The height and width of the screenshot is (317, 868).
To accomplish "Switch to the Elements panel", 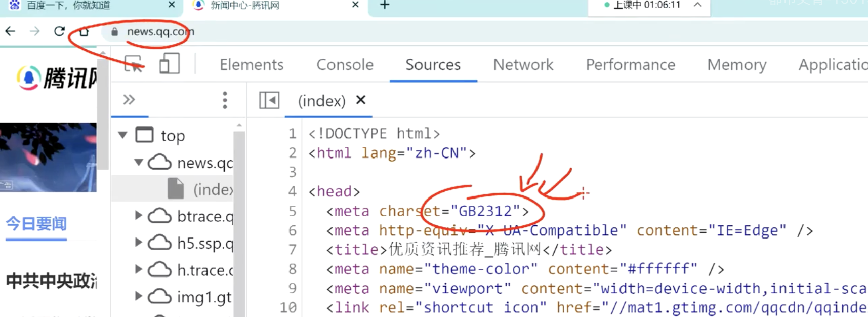I will click(252, 64).
